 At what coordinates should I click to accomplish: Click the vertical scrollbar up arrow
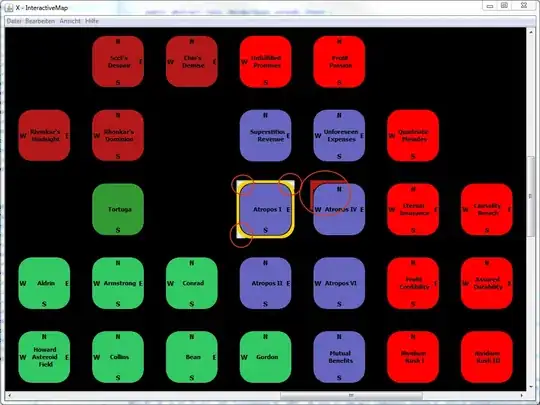pyautogui.click(x=531, y=32)
